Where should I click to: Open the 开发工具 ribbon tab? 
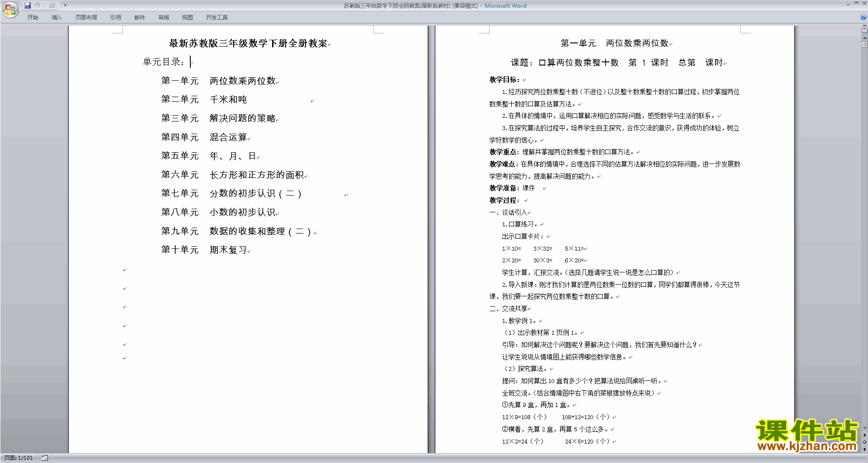pyautogui.click(x=217, y=18)
